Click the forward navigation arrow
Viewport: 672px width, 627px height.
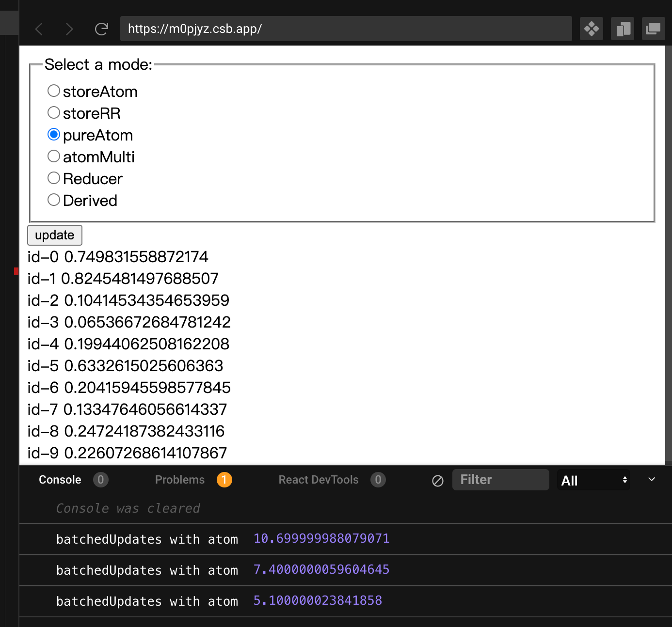point(69,29)
